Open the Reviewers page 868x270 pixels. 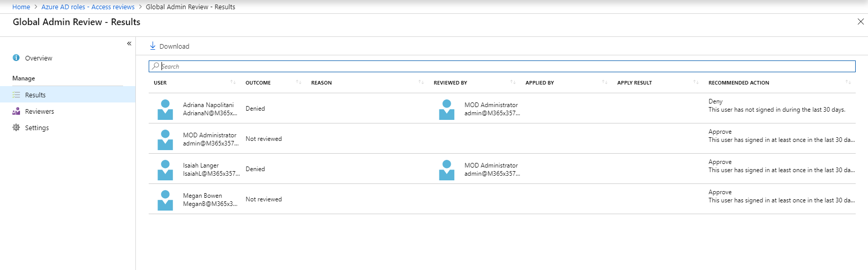[39, 111]
